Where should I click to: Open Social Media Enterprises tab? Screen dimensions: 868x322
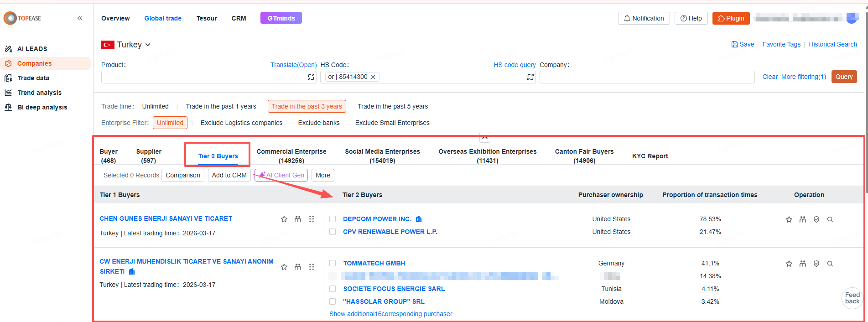pyautogui.click(x=382, y=156)
